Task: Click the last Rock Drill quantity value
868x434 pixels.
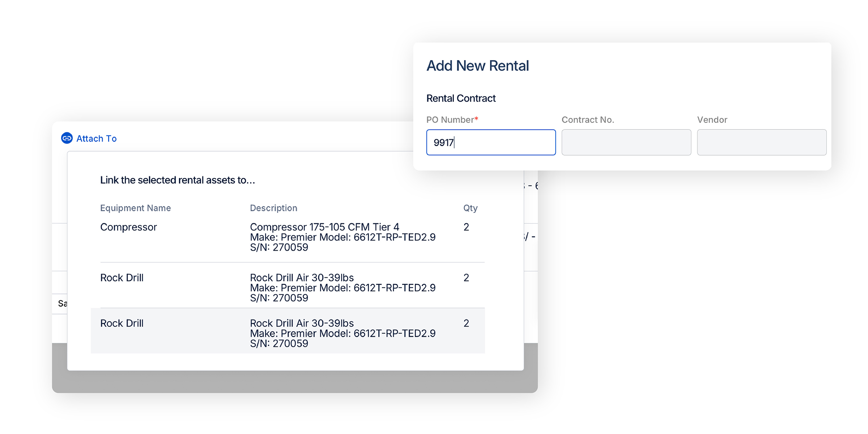Action: 466,323
